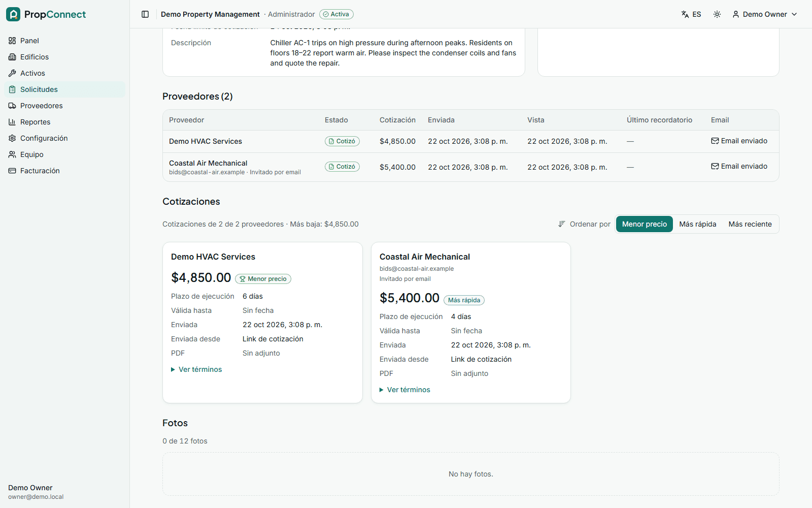Open Activos in the sidebar
812x508 pixels.
[x=65, y=73]
